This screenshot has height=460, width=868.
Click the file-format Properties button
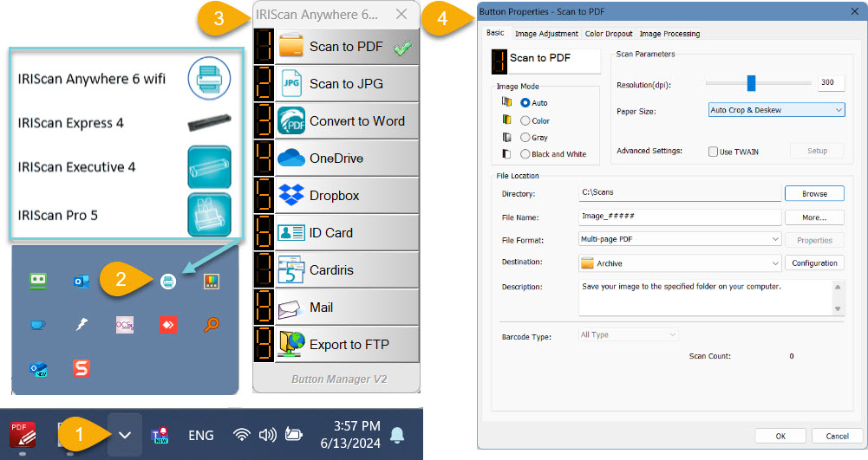(814, 240)
